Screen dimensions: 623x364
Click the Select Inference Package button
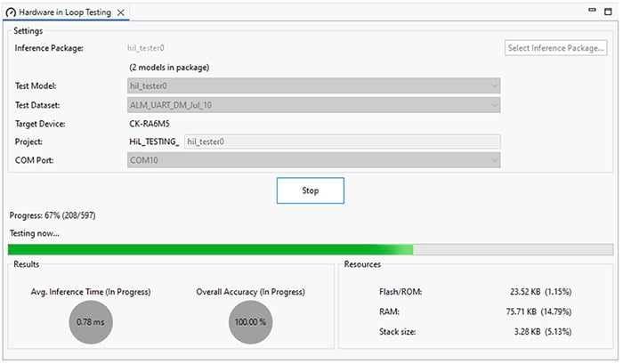click(x=556, y=48)
